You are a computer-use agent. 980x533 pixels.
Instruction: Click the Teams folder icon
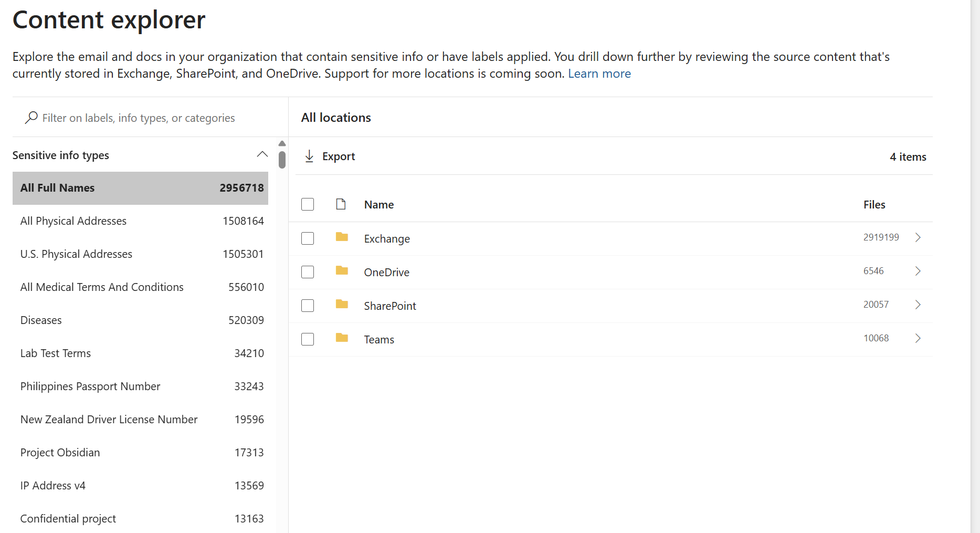click(342, 338)
